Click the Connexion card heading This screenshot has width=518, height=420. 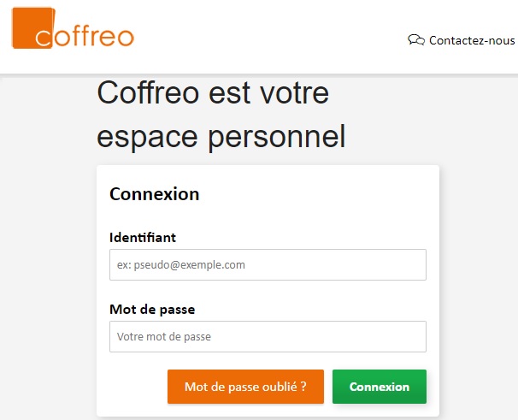[x=155, y=194]
